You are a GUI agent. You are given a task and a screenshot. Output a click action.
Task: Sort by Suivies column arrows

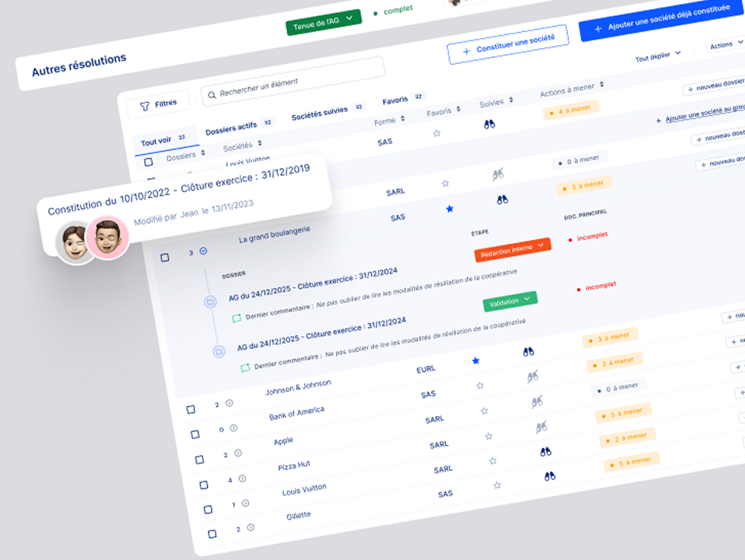pos(511,100)
